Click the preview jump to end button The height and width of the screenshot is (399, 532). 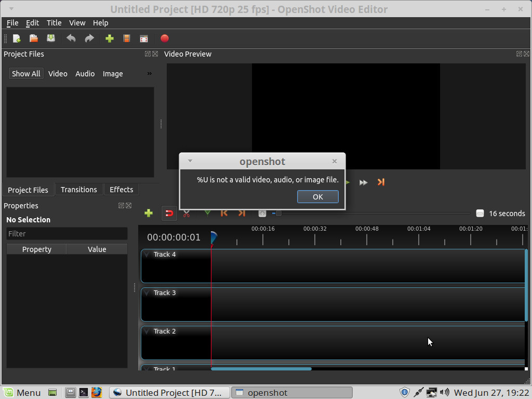[381, 182]
